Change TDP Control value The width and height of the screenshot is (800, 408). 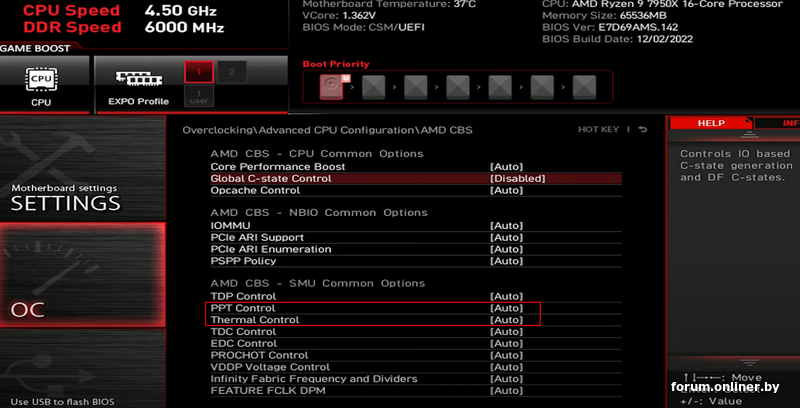(x=507, y=296)
